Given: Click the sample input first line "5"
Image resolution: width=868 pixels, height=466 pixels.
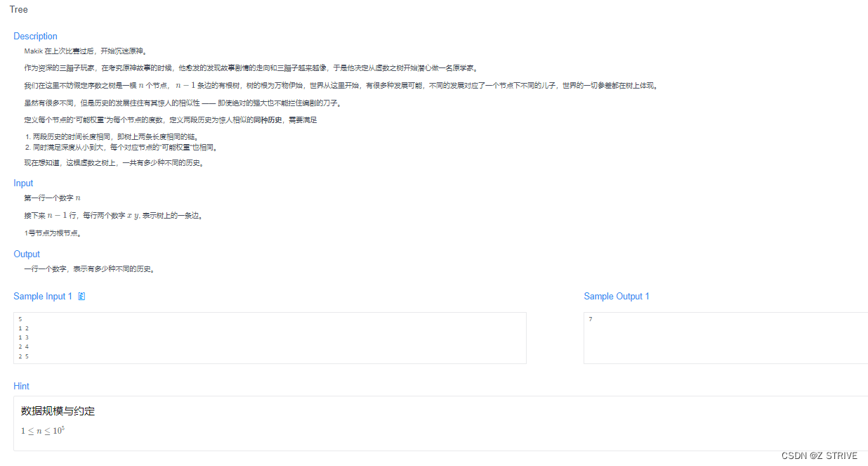Looking at the screenshot, I should pos(20,319).
